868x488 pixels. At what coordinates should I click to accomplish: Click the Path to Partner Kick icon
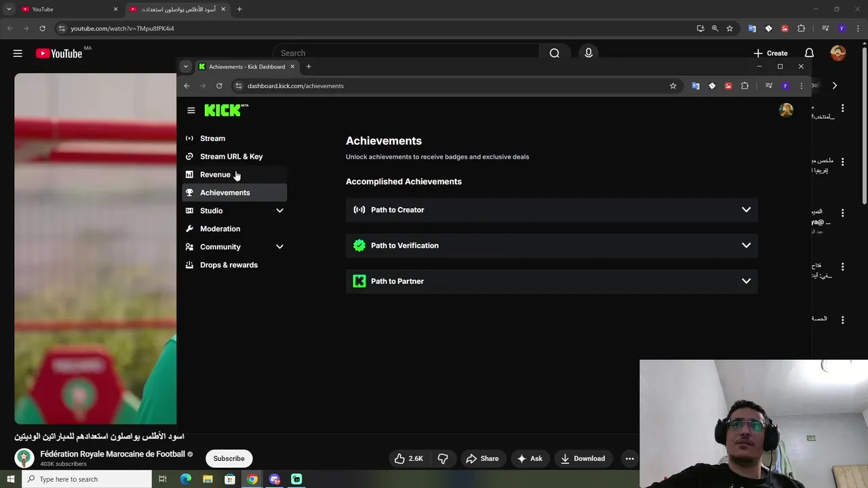(359, 281)
